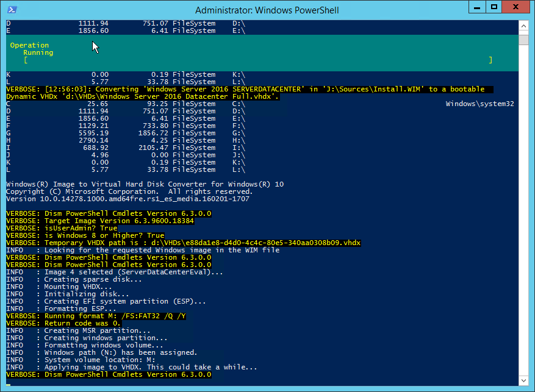Viewport: 535px width, 392px height.
Task: Click the G:\ drive row in listing
Action: click(126, 134)
